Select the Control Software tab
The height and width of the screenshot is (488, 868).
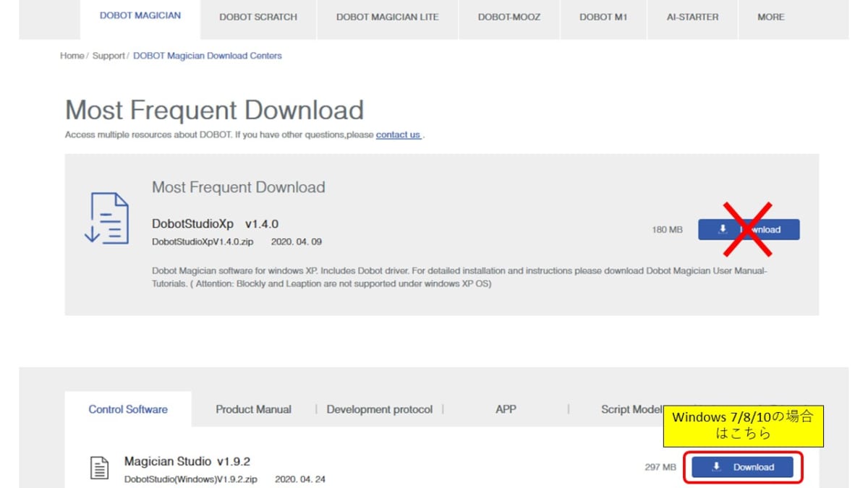(x=128, y=409)
